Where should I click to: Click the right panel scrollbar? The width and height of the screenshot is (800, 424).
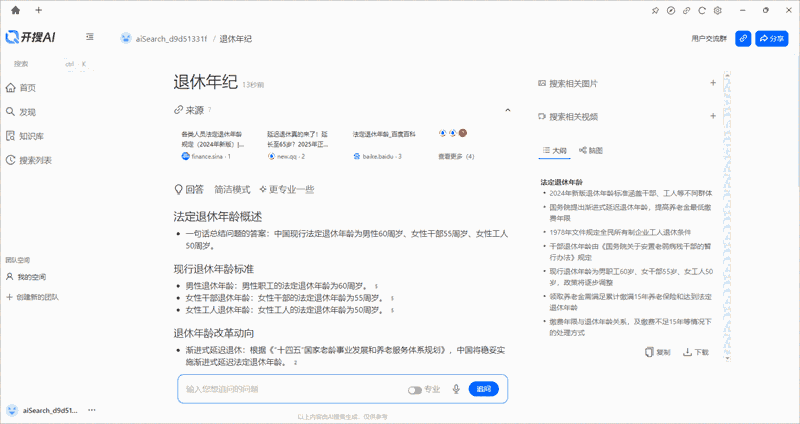[x=728, y=217]
